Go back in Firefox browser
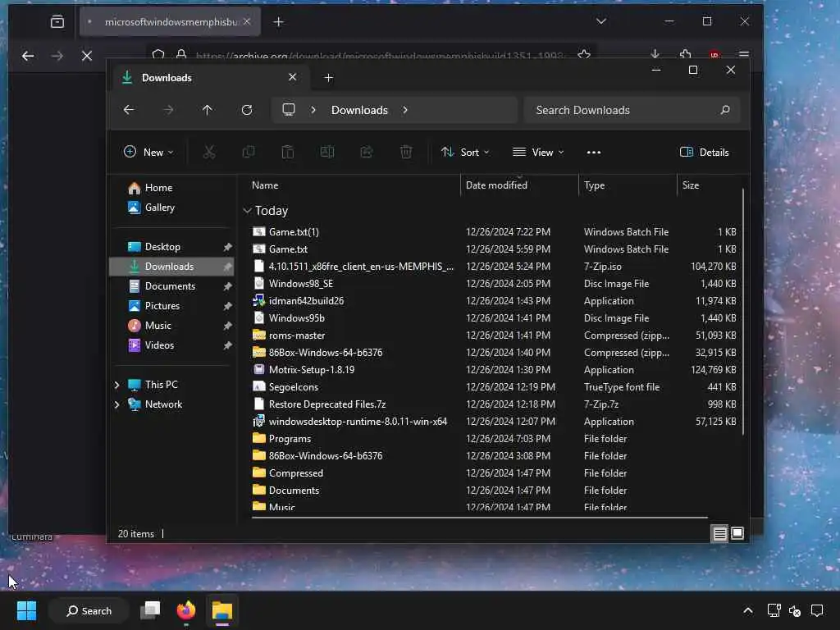 (x=28, y=56)
